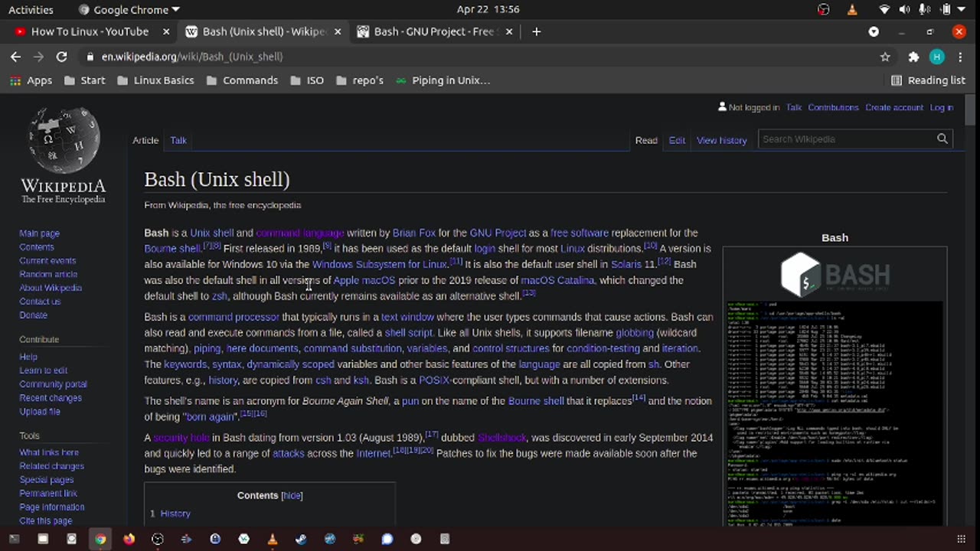Image resolution: width=980 pixels, height=551 pixels.
Task: Click the Search Wikipedia input field
Action: pyautogui.click(x=846, y=139)
